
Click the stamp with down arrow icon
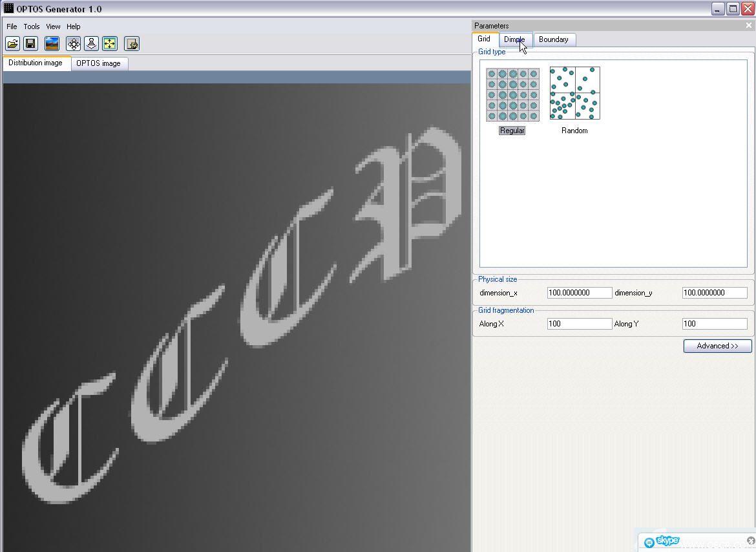click(91, 44)
